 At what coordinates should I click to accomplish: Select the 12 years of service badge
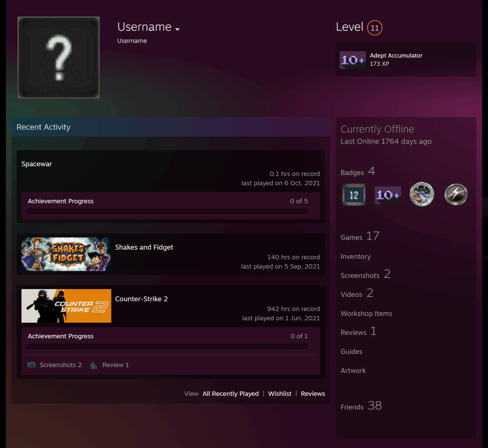(x=354, y=195)
